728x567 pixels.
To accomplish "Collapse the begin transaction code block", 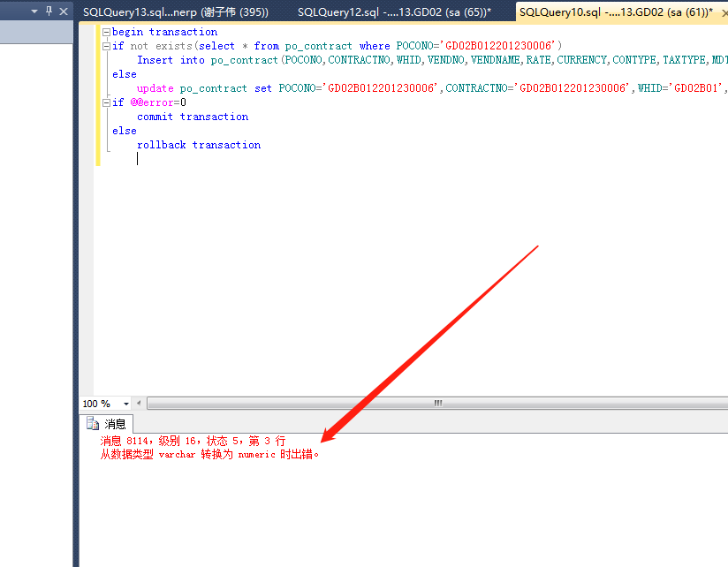I will pyautogui.click(x=106, y=31).
